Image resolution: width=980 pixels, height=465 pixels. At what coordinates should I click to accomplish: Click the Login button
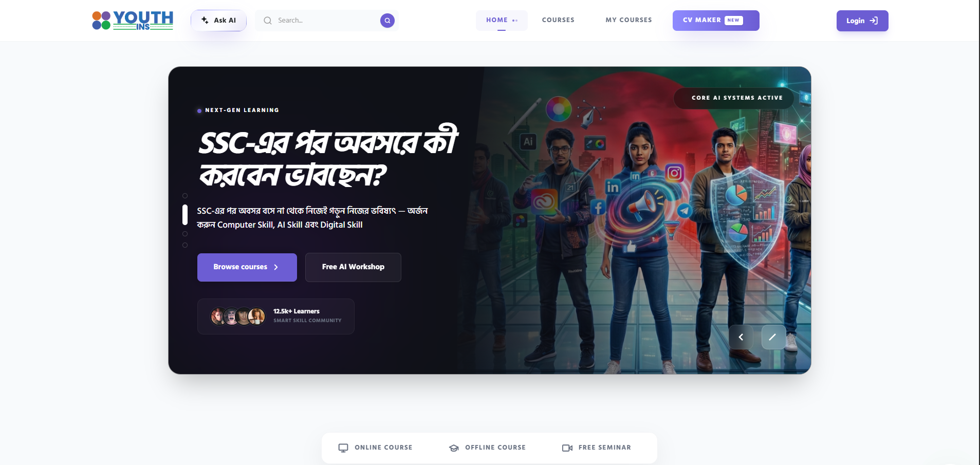[862, 21]
